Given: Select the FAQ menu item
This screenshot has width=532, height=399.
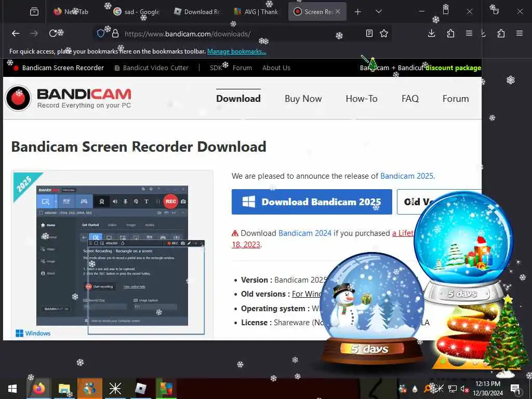Looking at the screenshot, I should (410, 99).
